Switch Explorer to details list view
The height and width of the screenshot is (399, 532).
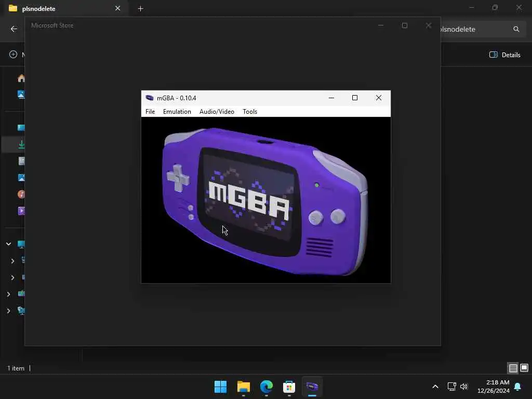513,368
